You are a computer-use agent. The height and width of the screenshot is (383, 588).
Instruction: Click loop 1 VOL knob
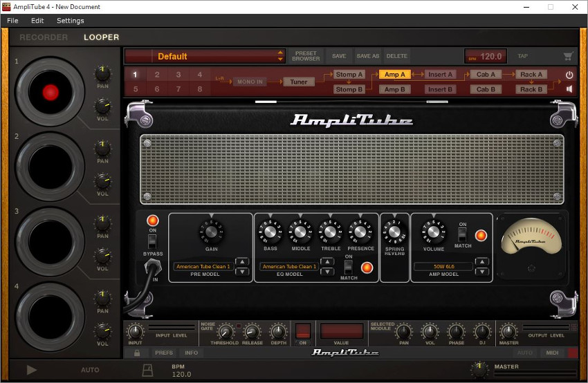(x=102, y=106)
